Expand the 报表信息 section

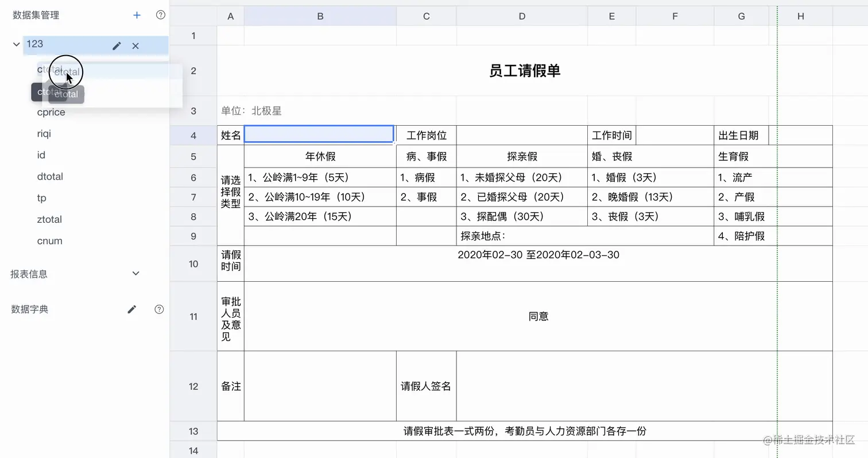[135, 274]
